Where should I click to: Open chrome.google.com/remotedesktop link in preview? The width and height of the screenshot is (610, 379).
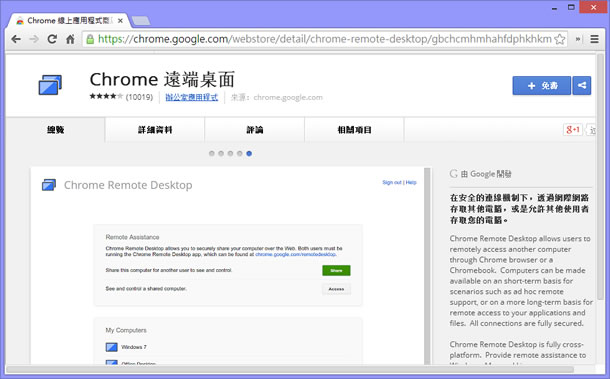(295, 254)
